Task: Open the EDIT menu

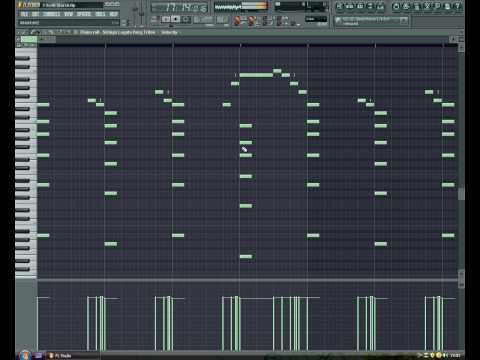Action: tap(35, 14)
